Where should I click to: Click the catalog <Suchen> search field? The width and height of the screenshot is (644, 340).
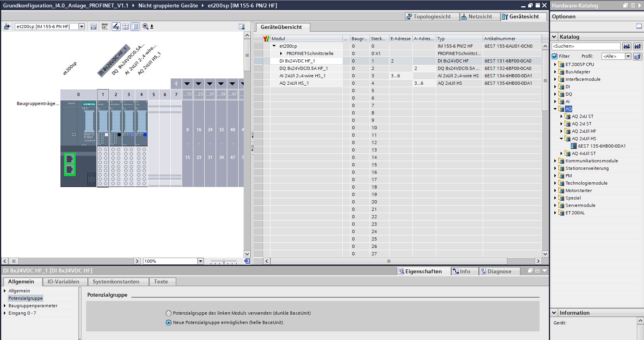[x=586, y=46]
